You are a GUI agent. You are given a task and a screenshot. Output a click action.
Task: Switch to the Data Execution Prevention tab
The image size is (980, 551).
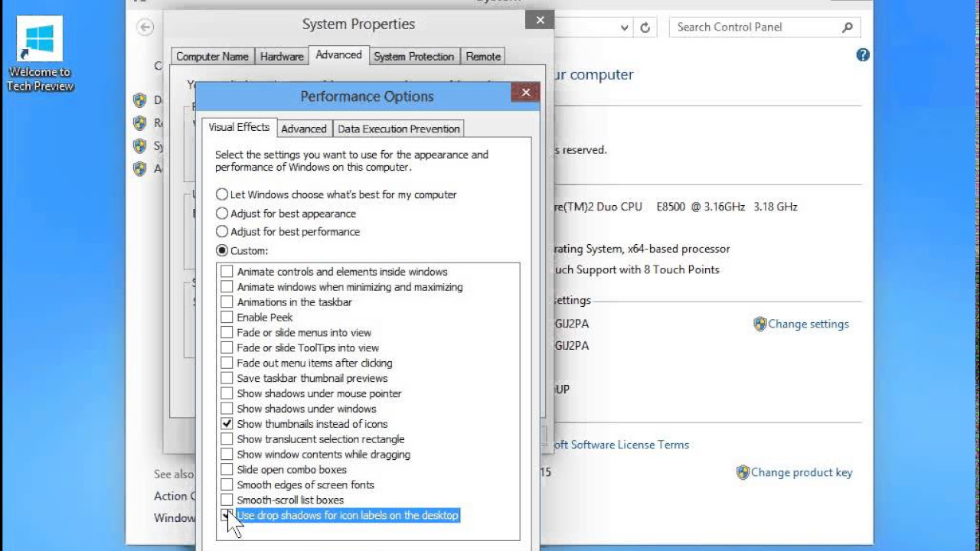398,129
